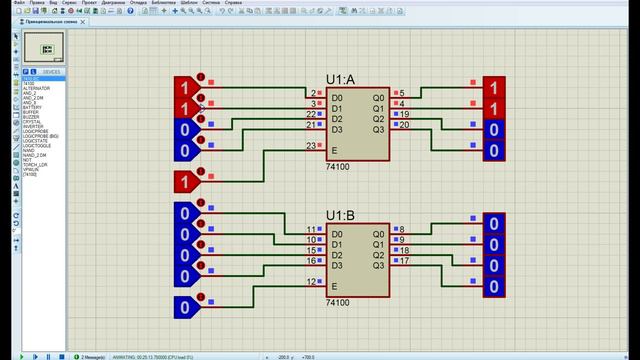The image size is (640, 360).
Task: Toggle the logic state feeding U1:B D2
Action: tap(187, 255)
